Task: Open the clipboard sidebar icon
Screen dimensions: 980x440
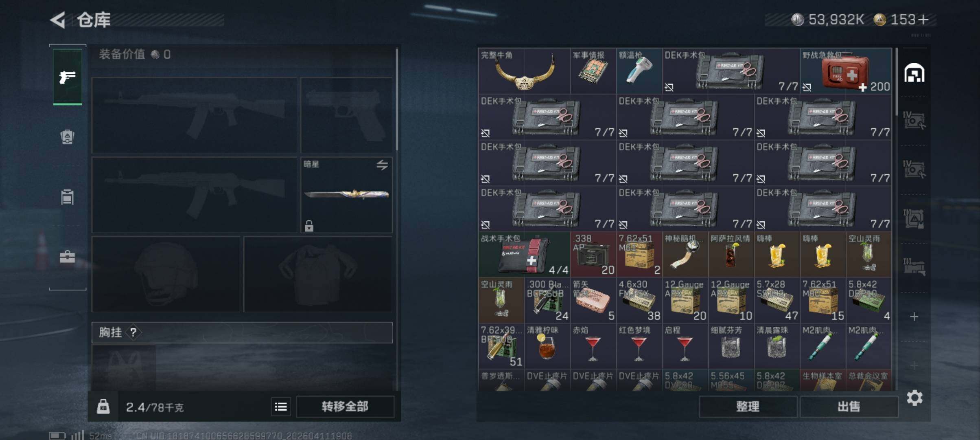Action: tap(67, 197)
